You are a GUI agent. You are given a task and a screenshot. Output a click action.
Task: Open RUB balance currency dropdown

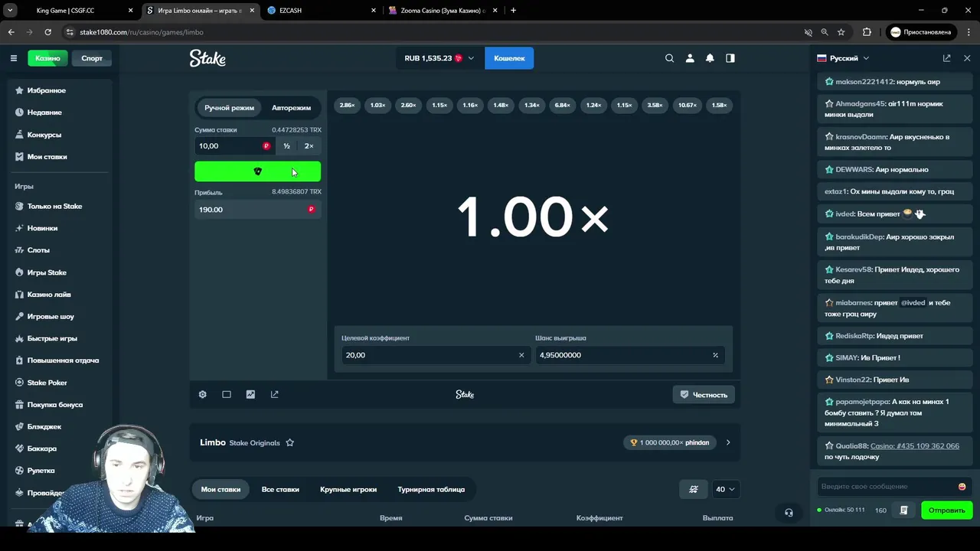(439, 58)
